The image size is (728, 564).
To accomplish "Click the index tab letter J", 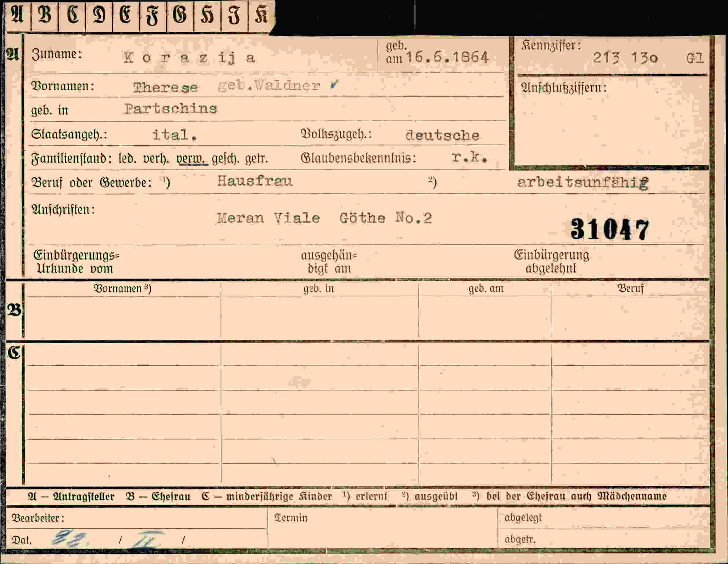I will 234,16.
